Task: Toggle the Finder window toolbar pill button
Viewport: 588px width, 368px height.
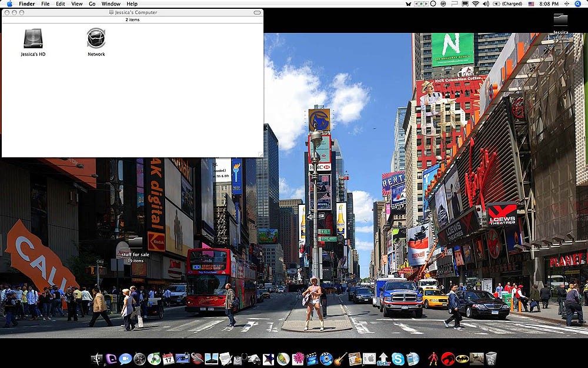Action: [x=257, y=12]
